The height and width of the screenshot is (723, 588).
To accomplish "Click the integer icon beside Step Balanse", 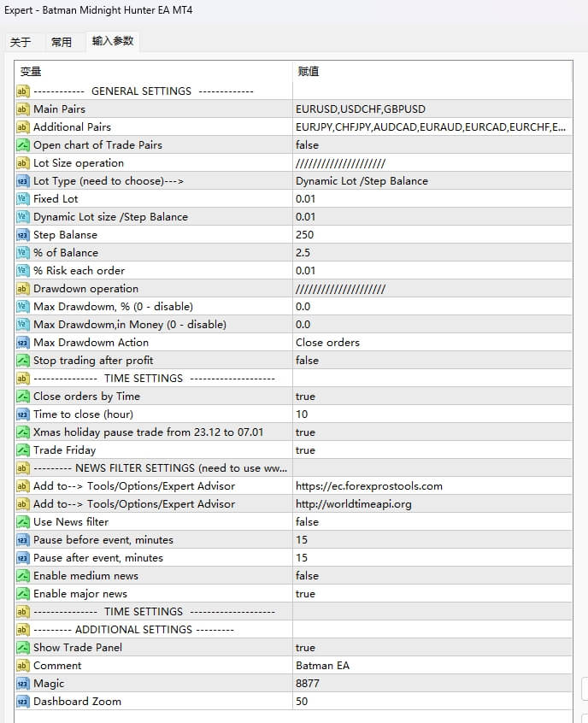I will [x=22, y=235].
